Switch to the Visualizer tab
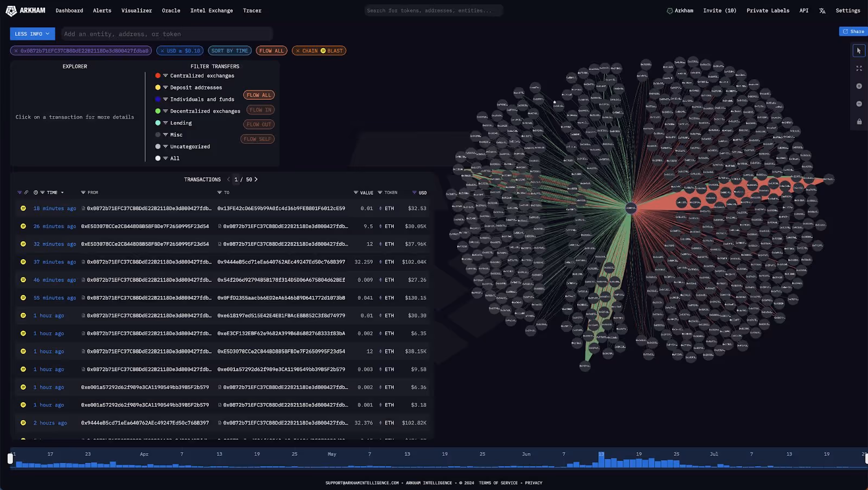 pyautogui.click(x=137, y=11)
